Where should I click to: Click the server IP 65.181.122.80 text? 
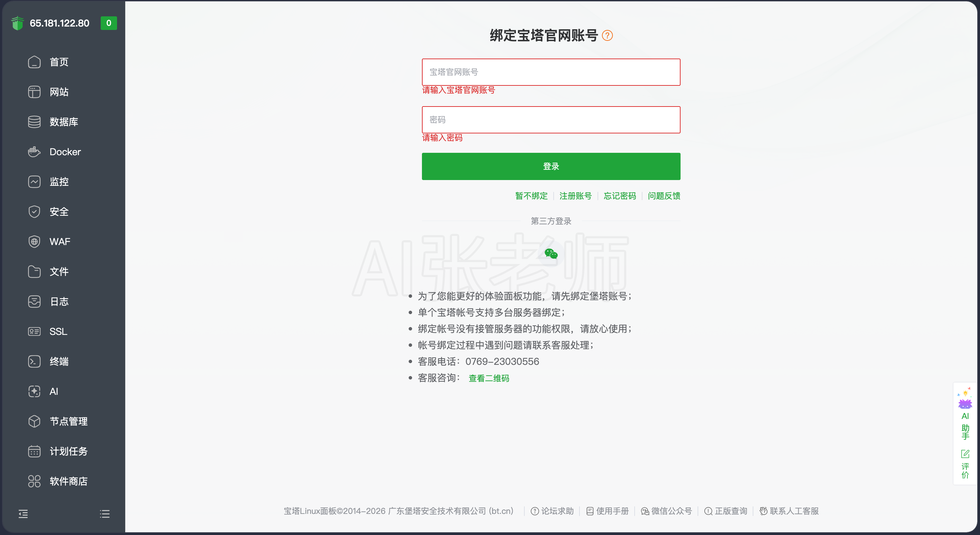point(59,23)
